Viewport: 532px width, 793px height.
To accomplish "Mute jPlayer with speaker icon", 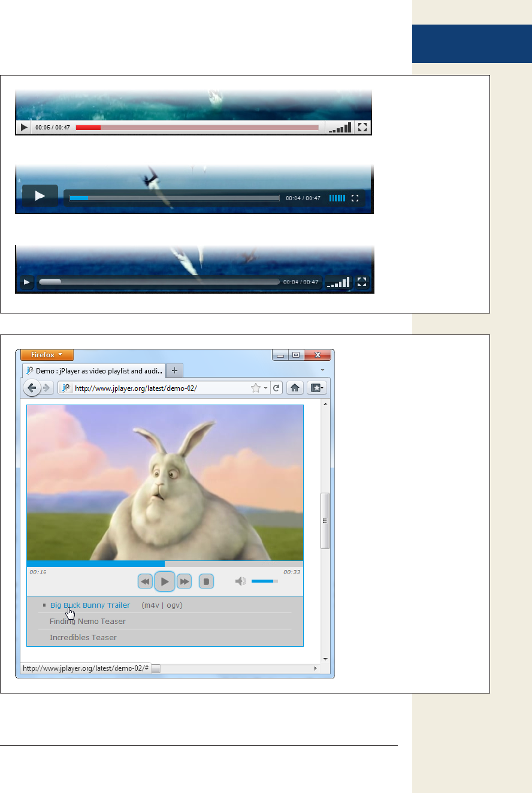I will pos(240,581).
